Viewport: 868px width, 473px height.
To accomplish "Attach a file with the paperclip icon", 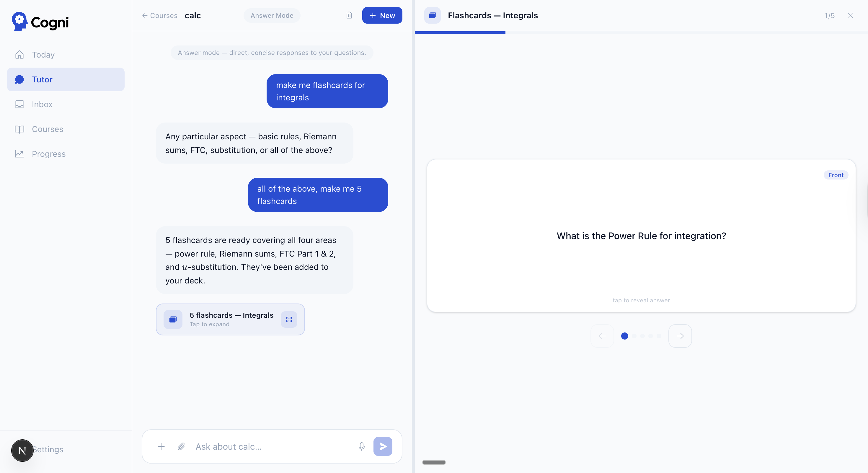I will point(181,446).
